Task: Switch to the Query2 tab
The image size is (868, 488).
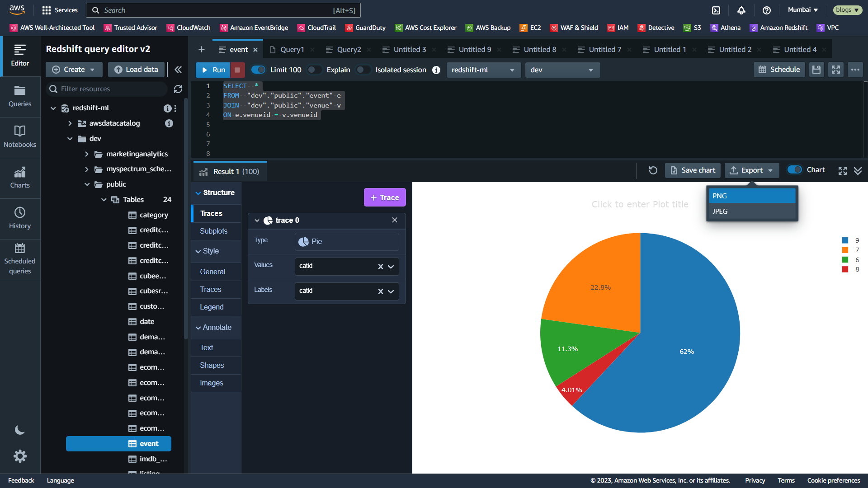Action: [349, 50]
